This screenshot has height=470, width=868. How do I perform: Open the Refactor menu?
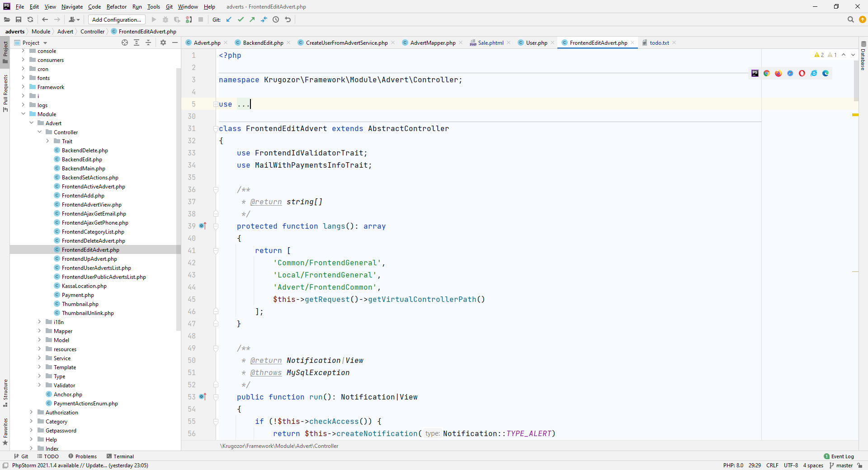point(116,7)
